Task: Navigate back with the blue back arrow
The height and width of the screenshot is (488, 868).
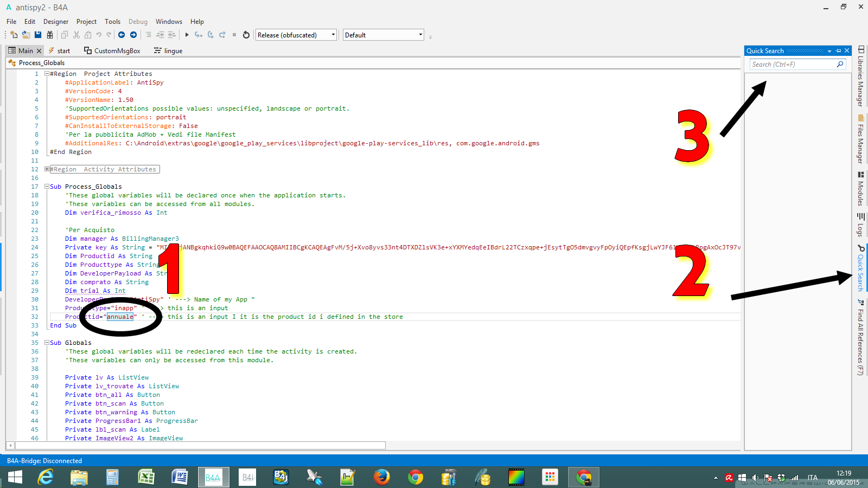Action: [120, 35]
